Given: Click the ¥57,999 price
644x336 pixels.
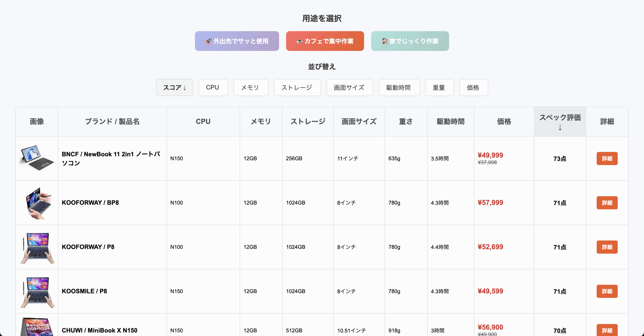Looking at the screenshot, I should tap(490, 203).
